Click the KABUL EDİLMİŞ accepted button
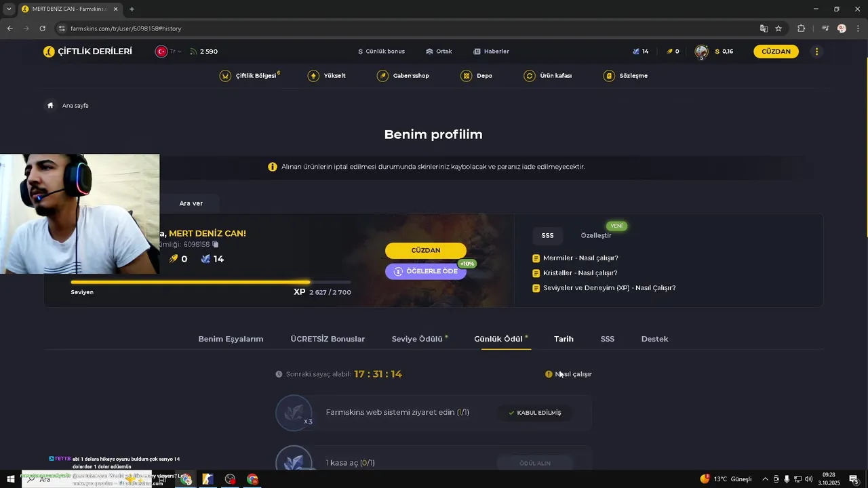 [x=534, y=413]
